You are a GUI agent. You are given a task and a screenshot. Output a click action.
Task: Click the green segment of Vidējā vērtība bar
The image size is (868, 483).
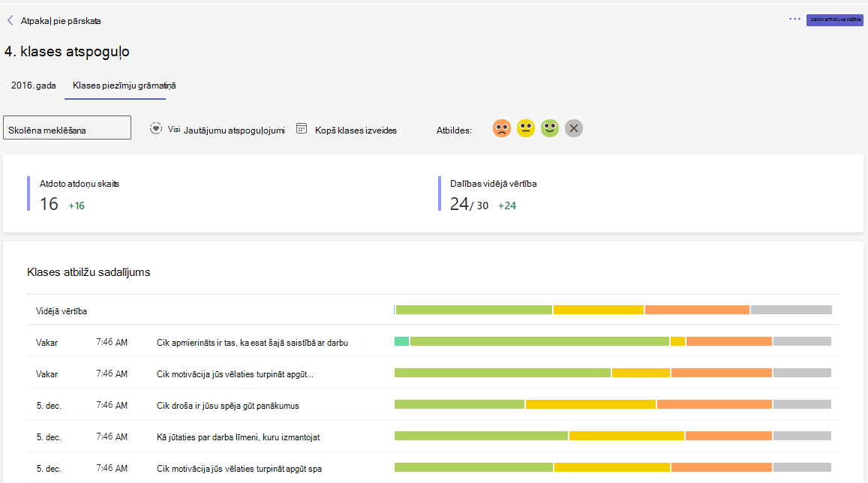474,310
